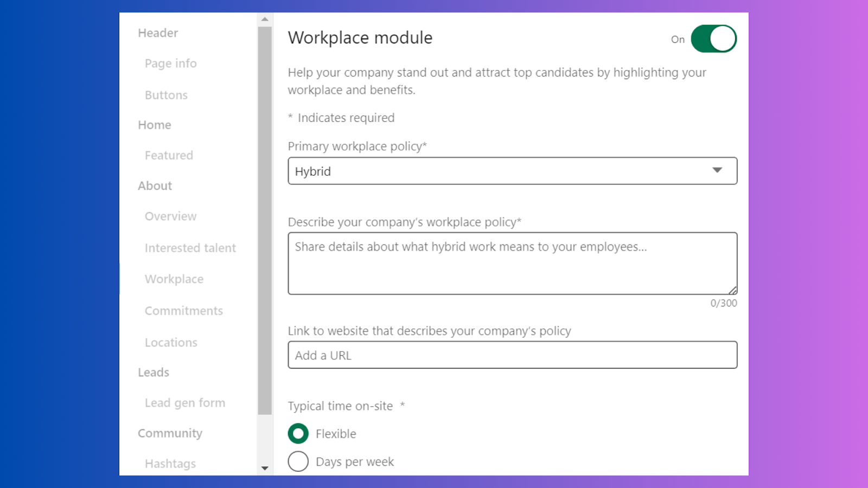Open Interested talent in the sidebar

click(x=190, y=248)
